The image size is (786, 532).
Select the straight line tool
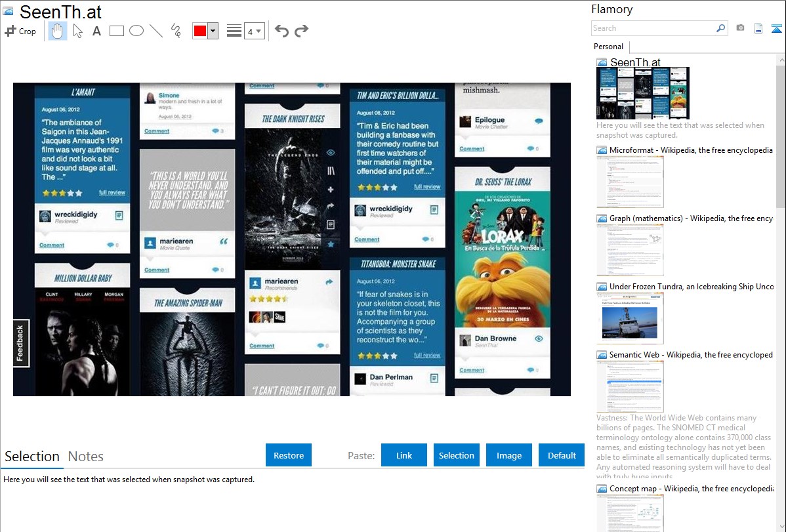[x=156, y=31]
